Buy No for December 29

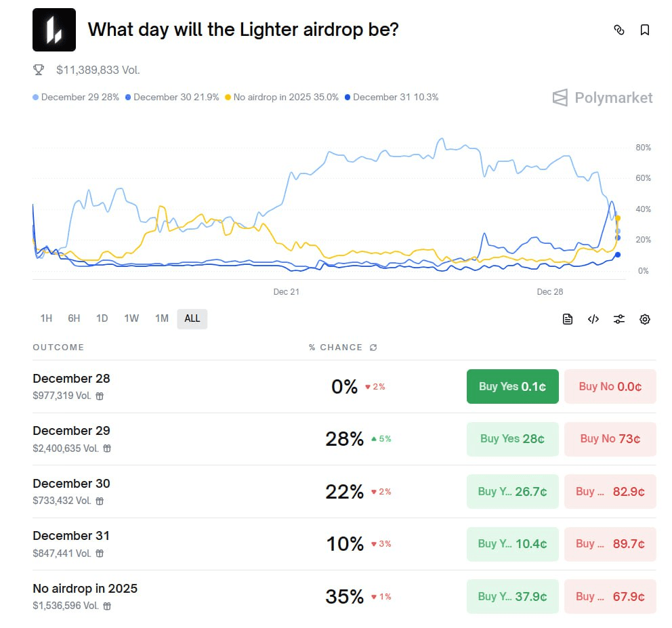[610, 438]
